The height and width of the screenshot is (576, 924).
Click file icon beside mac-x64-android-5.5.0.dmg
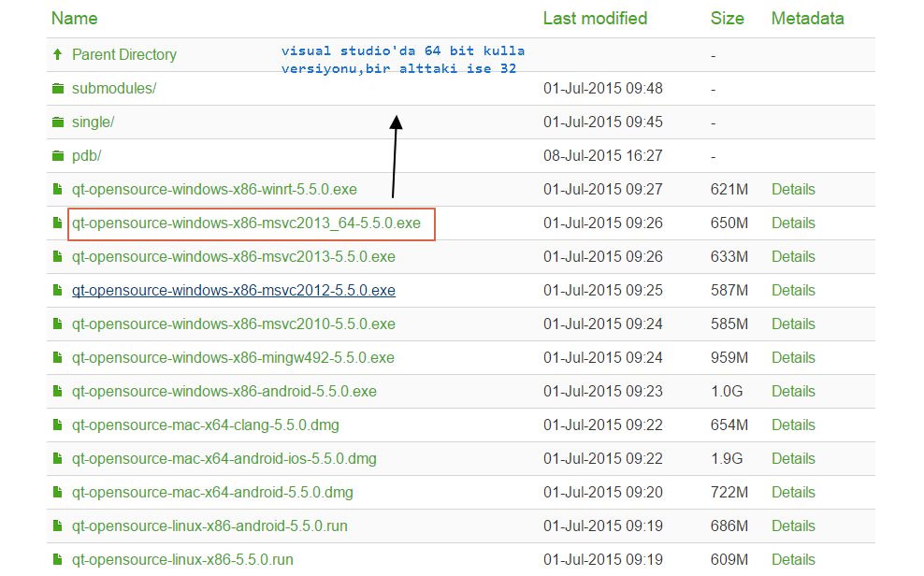(57, 491)
